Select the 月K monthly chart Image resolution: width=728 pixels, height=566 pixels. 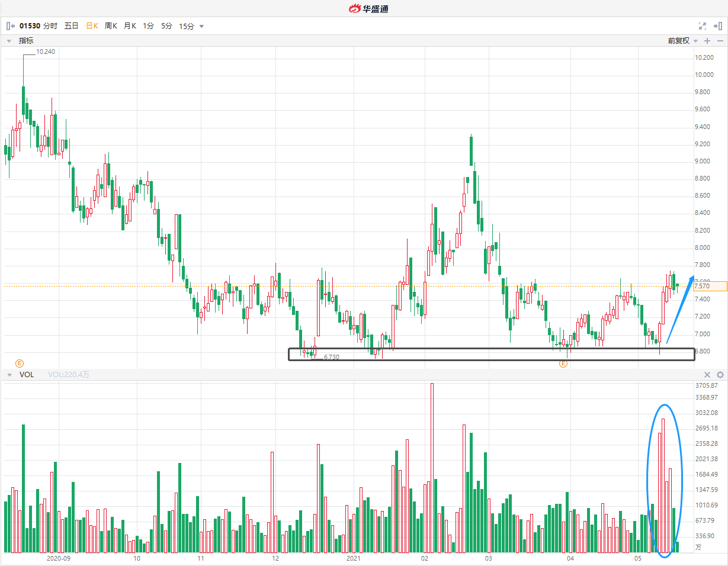tap(130, 26)
